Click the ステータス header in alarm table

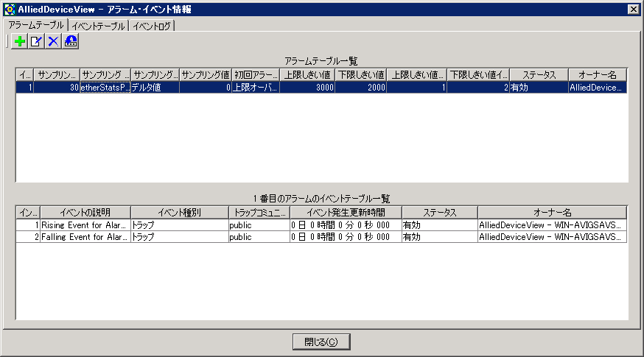pyautogui.click(x=538, y=74)
